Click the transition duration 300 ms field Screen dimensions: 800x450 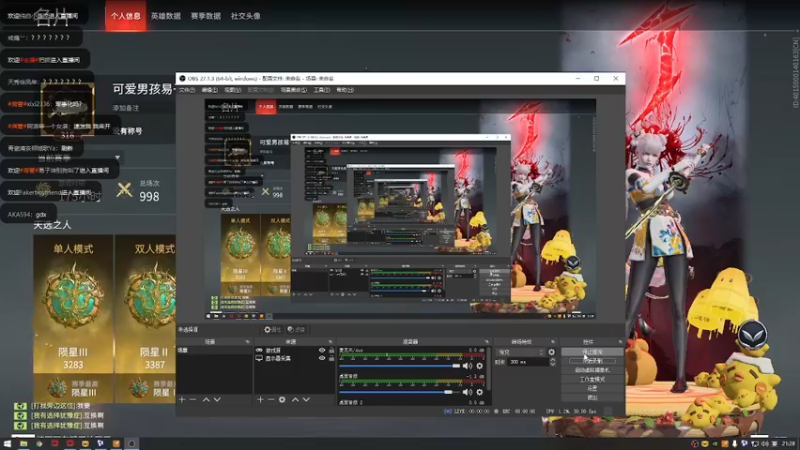point(528,362)
